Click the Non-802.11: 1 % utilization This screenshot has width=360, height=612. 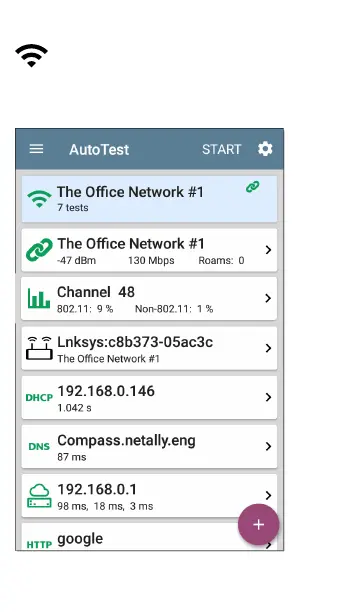[x=174, y=309]
